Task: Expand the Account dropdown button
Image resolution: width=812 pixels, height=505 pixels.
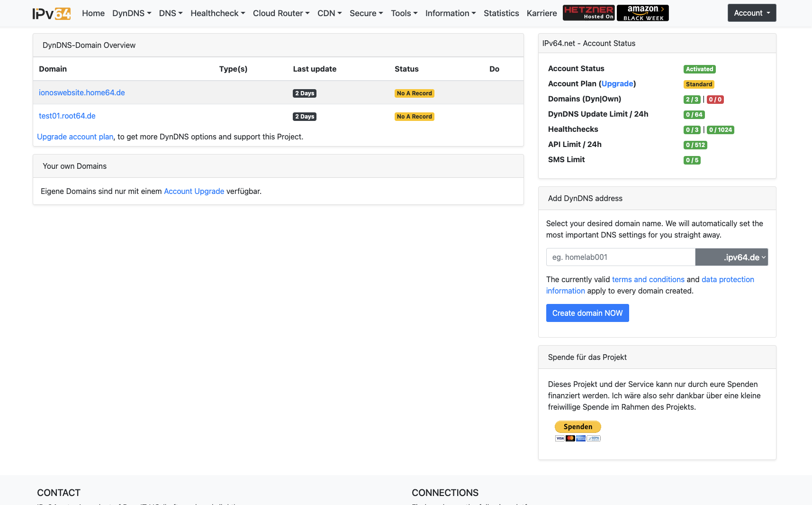Action: [x=751, y=13]
